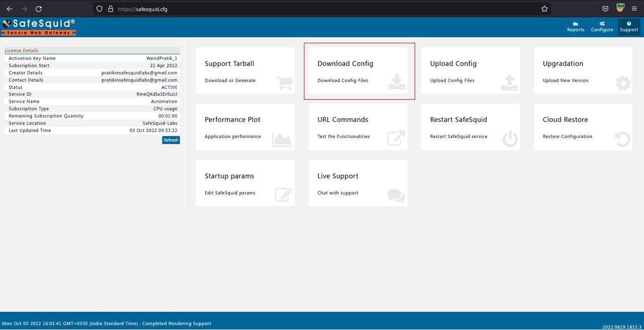The width and height of the screenshot is (644, 330).
Task: Open the Pocket save icon
Action: 605,9
